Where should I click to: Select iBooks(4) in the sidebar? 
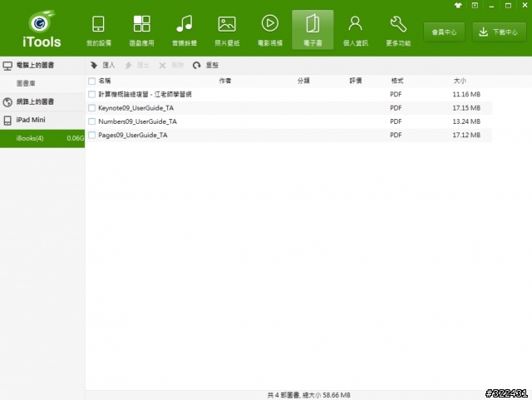(x=42, y=138)
